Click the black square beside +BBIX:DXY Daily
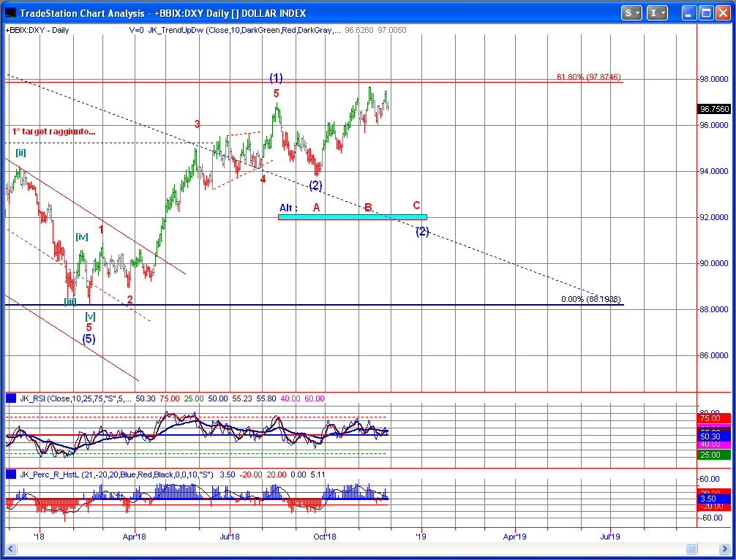The width and height of the screenshot is (736, 560). click(x=4, y=30)
